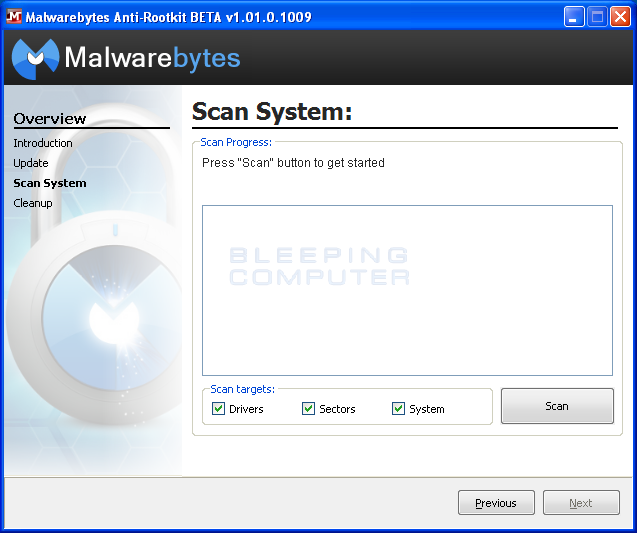Minimize the Anti-Rootkit window
The width and height of the screenshot is (637, 533).
coord(574,17)
